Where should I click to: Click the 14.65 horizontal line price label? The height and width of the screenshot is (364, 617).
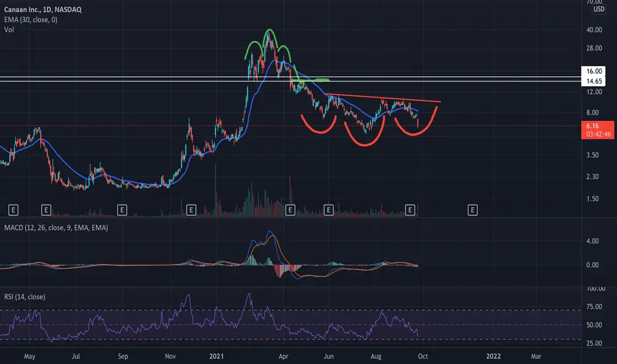coord(594,81)
